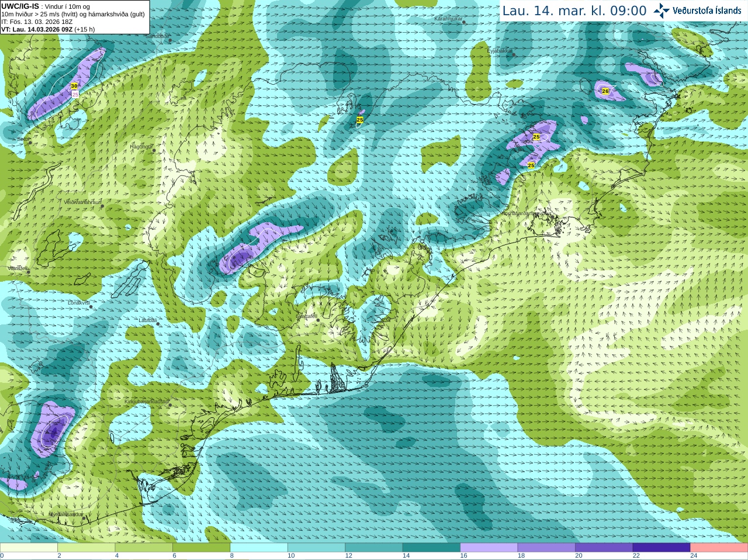Click the Hágöngur station dot

pyautogui.click(x=154, y=151)
